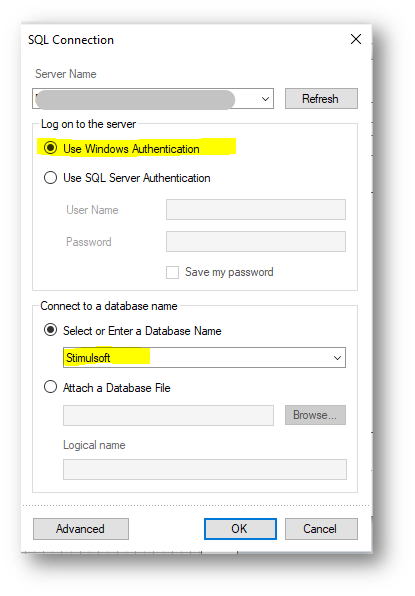Screen dimensions: 415x596
Task: Close the SQL Connection dialog
Action: pos(356,39)
